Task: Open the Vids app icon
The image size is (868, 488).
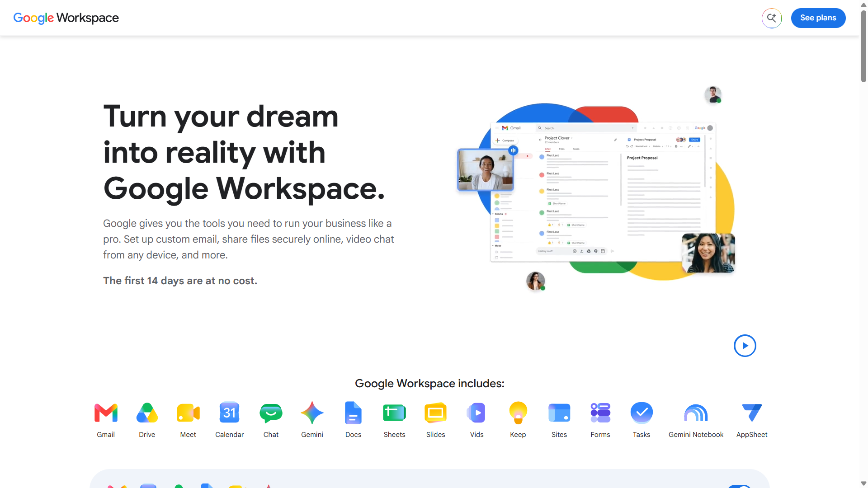Action: click(x=476, y=413)
